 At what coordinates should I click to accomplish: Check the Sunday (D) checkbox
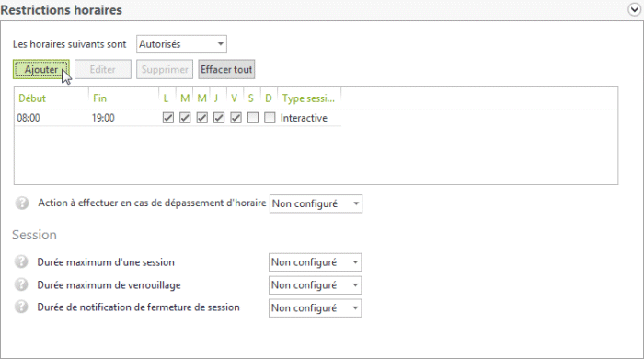[270, 118]
